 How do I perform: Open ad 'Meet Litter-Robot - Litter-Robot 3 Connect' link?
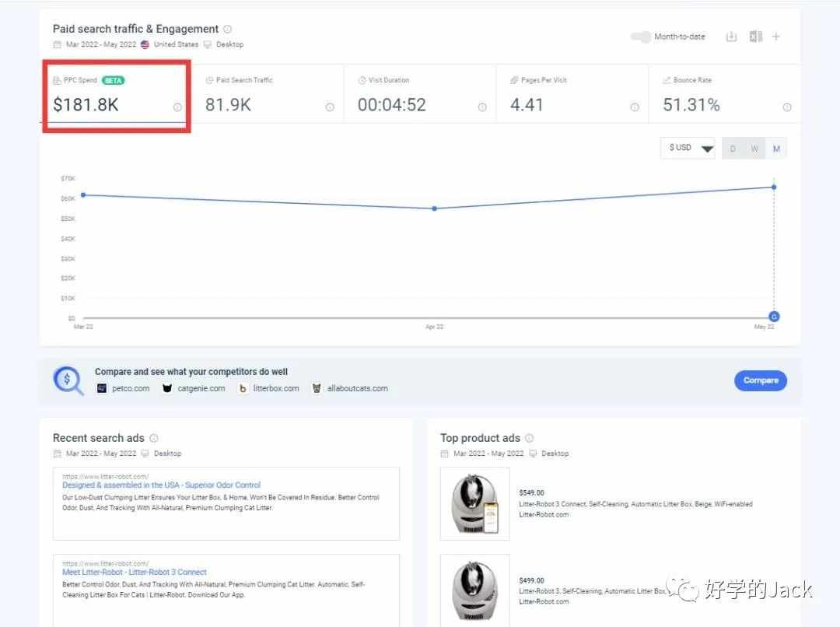tap(135, 573)
